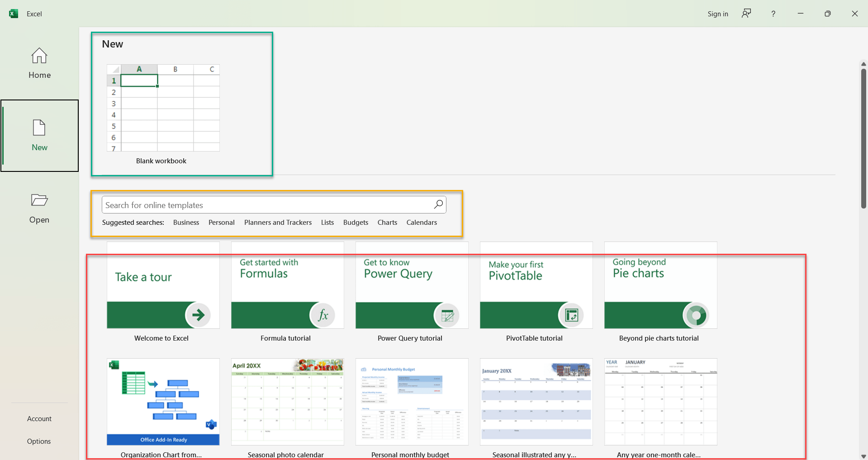Click the Power Query tutorial label

(x=410, y=338)
